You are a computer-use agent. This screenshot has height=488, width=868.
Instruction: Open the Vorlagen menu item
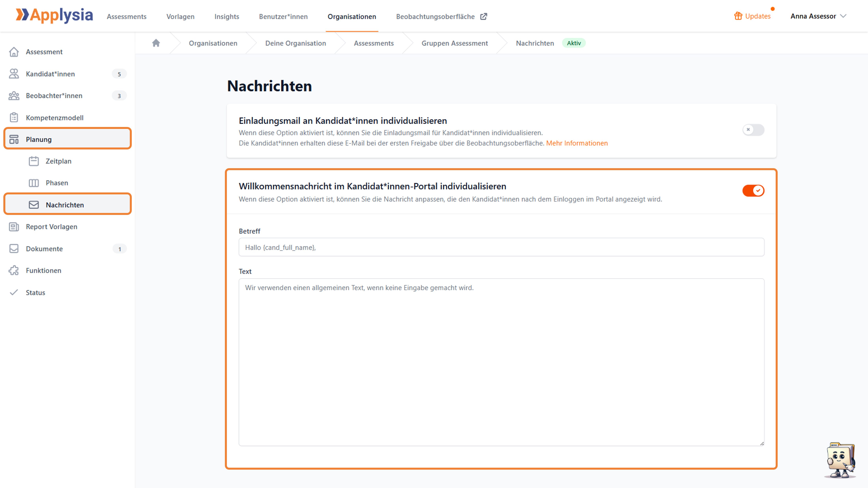(180, 17)
